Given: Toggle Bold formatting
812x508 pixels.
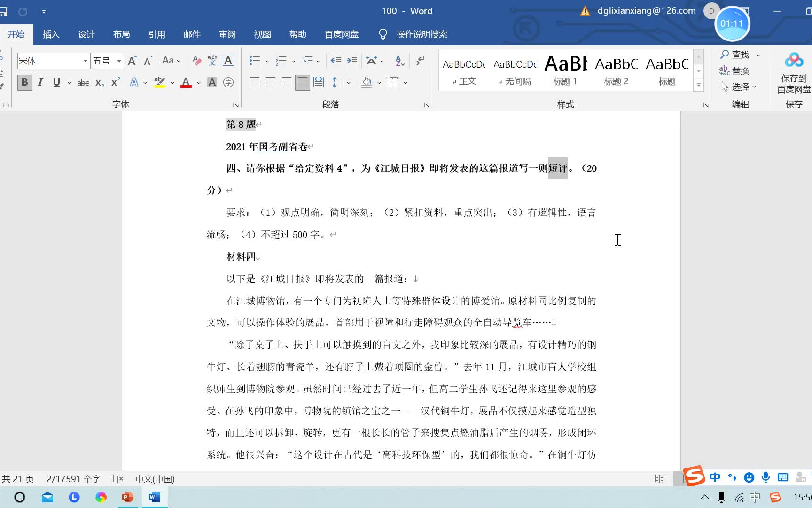Looking at the screenshot, I should pyautogui.click(x=25, y=83).
